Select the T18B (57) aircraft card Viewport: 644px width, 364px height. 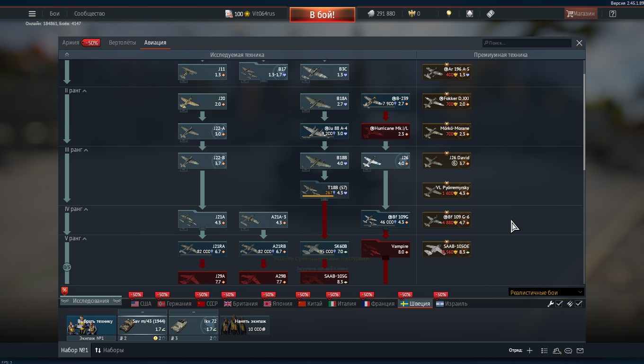[324, 190]
